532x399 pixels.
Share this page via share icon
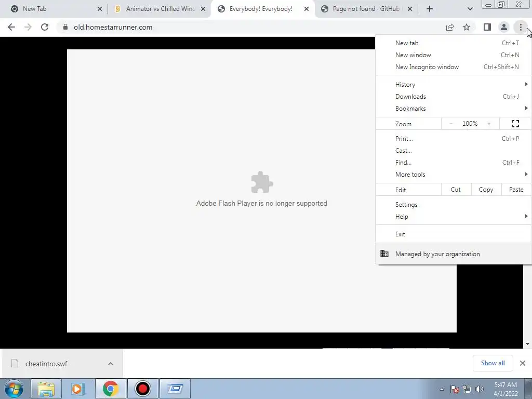450,27
